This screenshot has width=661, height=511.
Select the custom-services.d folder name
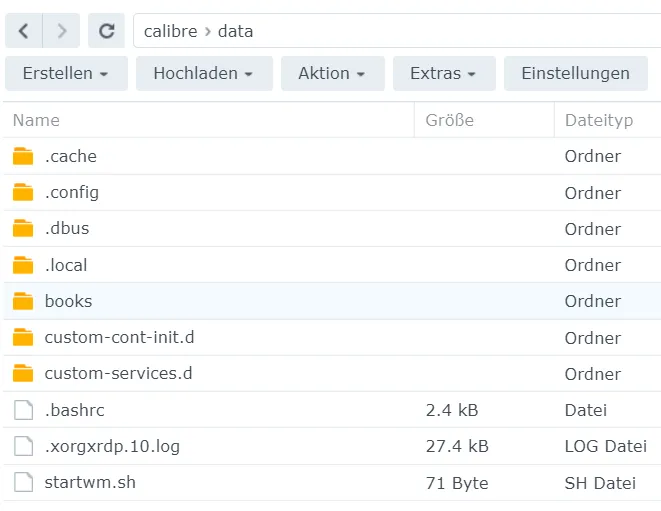(x=118, y=374)
